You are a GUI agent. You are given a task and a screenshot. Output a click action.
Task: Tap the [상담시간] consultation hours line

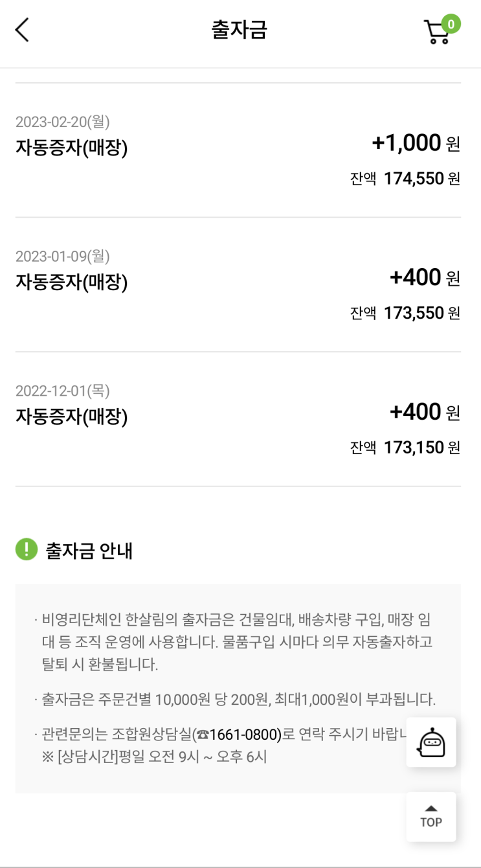154,757
